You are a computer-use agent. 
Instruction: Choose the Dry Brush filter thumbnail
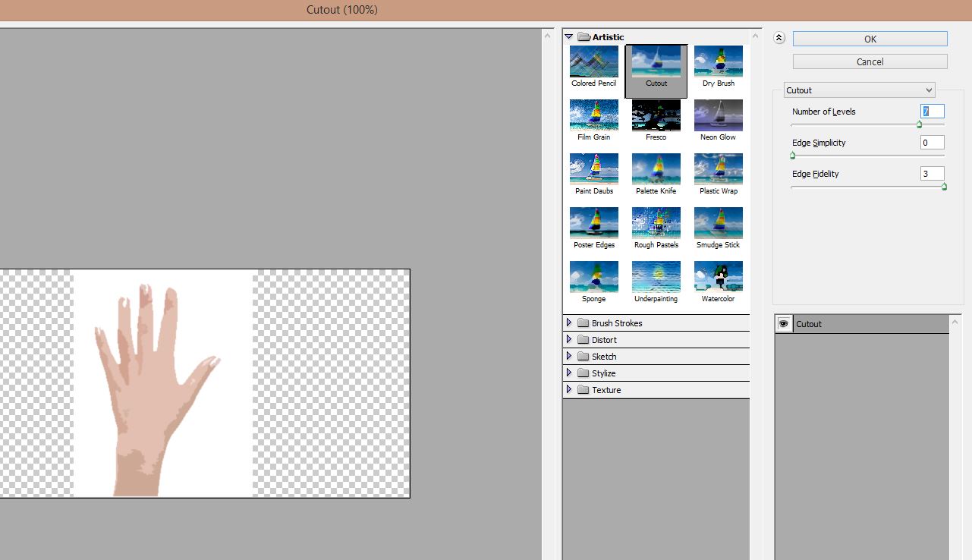(718, 62)
